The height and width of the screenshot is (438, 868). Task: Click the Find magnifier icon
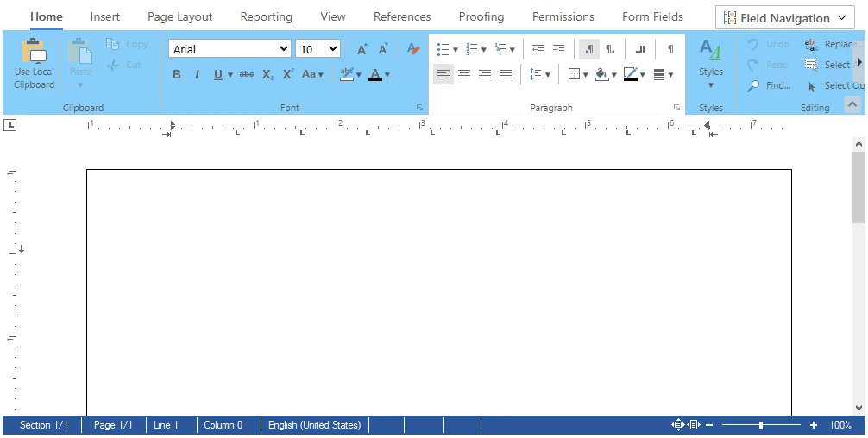click(753, 85)
